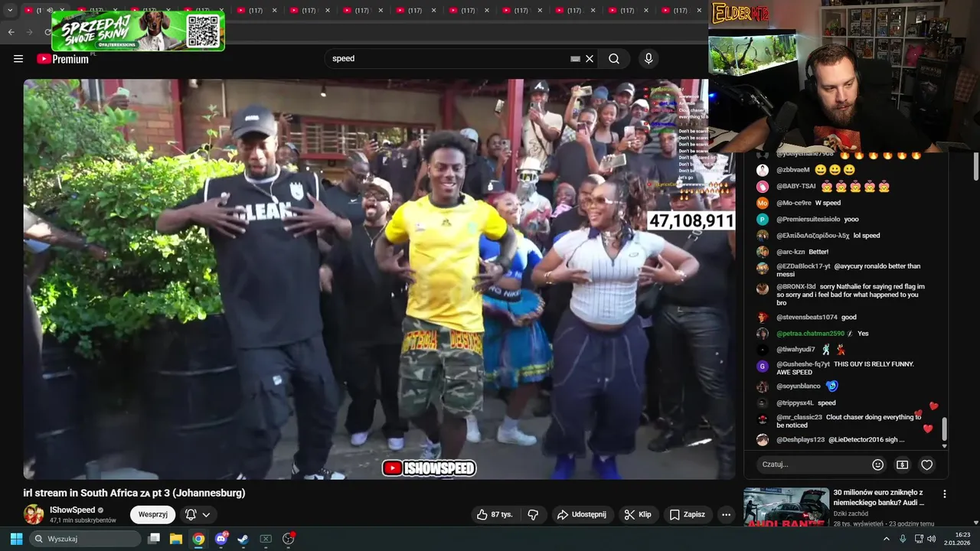Click chat user @BRONX-l3d
The height and width of the screenshot is (551, 980).
point(796,286)
